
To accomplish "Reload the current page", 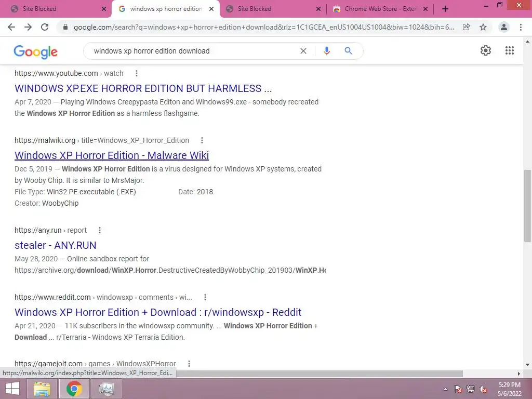I will click(x=45, y=27).
